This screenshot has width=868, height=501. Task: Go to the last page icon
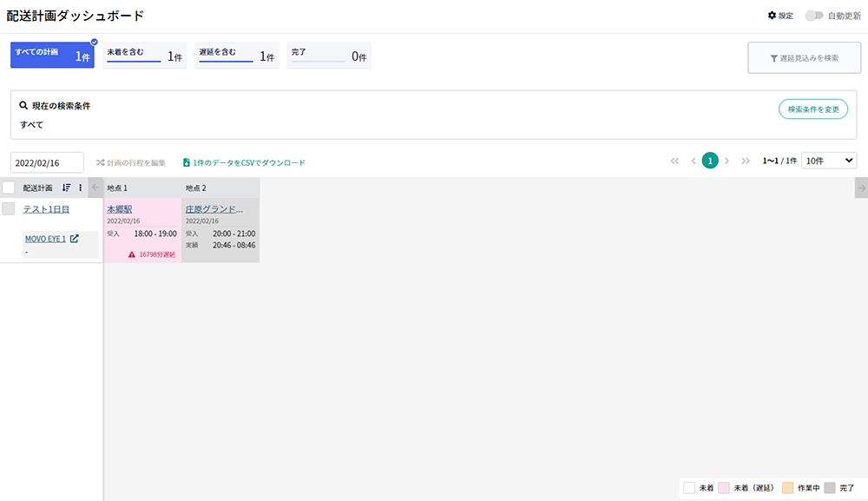pyautogui.click(x=745, y=161)
